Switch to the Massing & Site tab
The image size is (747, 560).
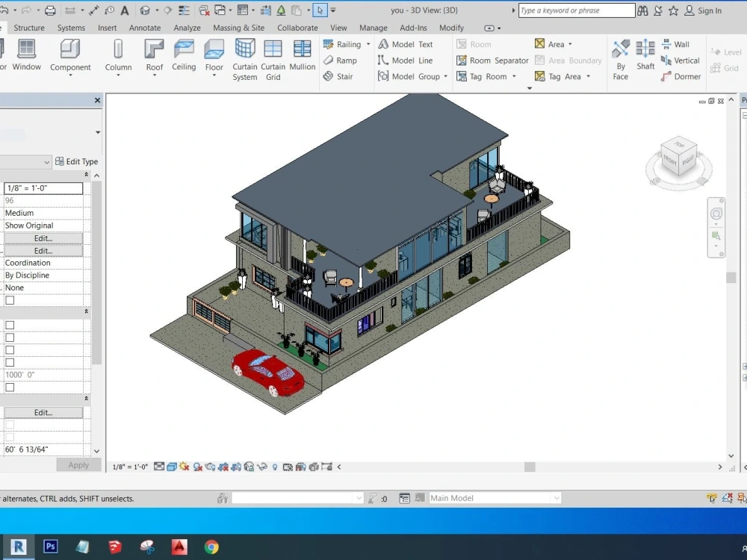(238, 28)
